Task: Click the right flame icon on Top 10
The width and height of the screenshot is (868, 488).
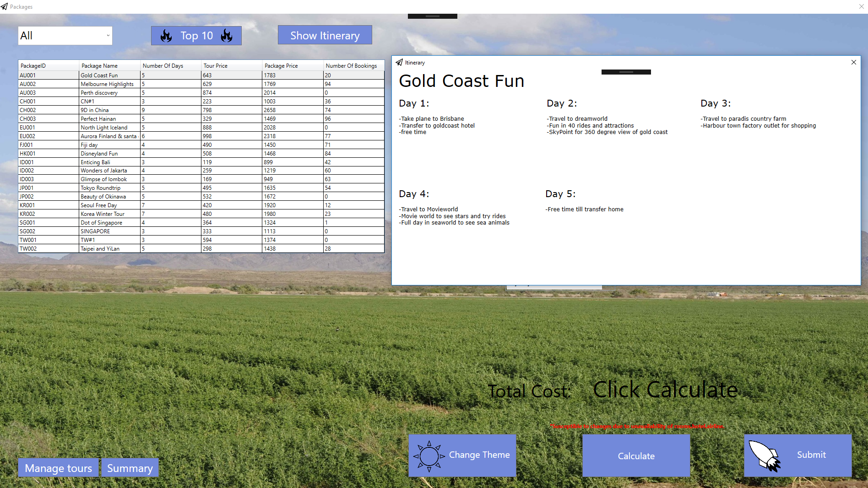Action: (227, 36)
